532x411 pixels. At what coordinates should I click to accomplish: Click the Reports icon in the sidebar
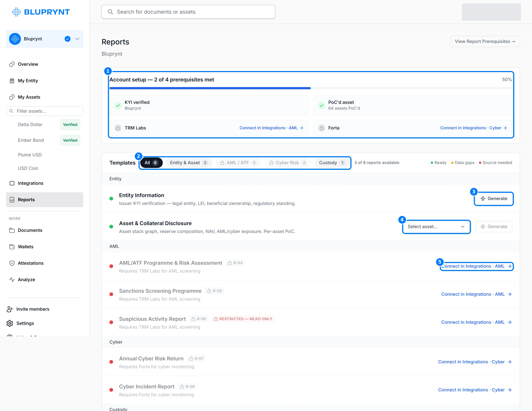click(12, 200)
